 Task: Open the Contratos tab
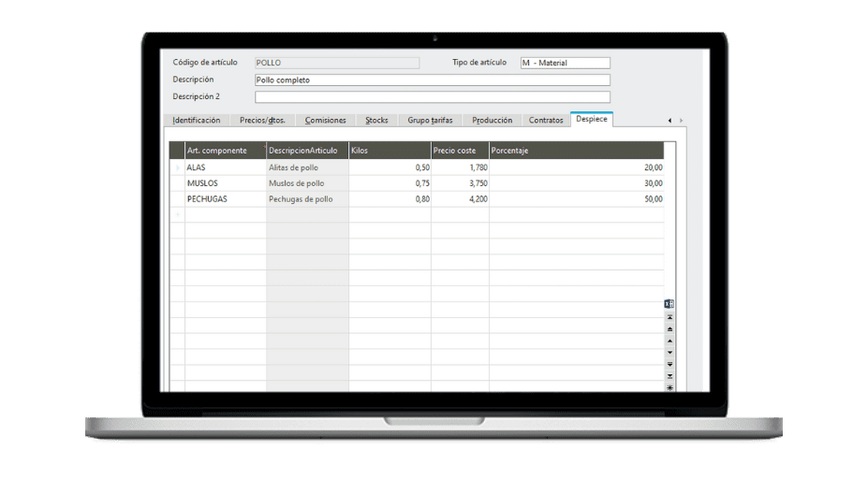(546, 120)
